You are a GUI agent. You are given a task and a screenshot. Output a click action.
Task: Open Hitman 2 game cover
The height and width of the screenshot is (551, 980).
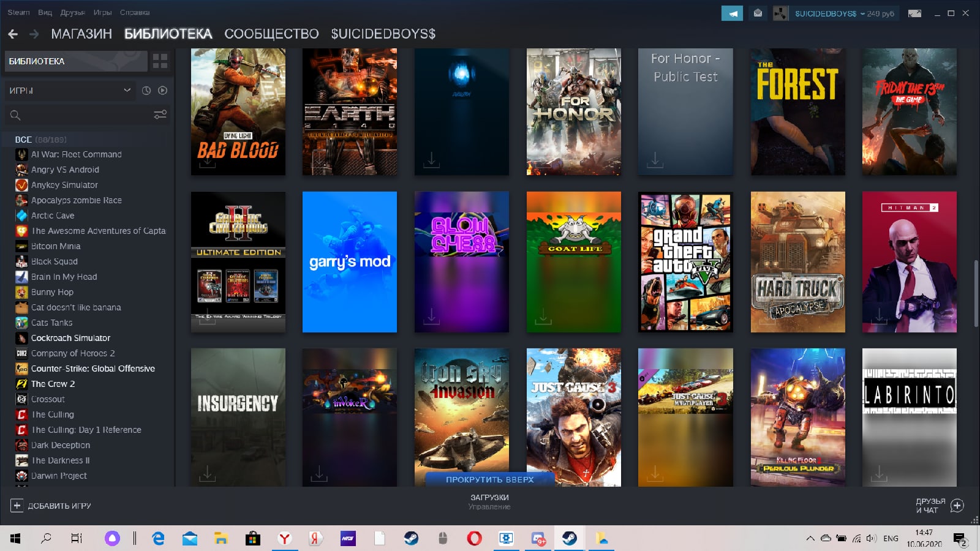point(910,262)
